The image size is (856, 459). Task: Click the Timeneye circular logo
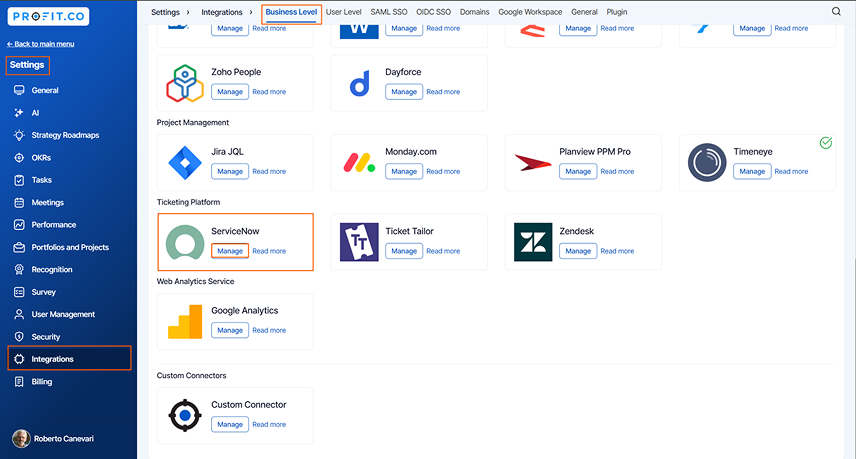pos(707,163)
